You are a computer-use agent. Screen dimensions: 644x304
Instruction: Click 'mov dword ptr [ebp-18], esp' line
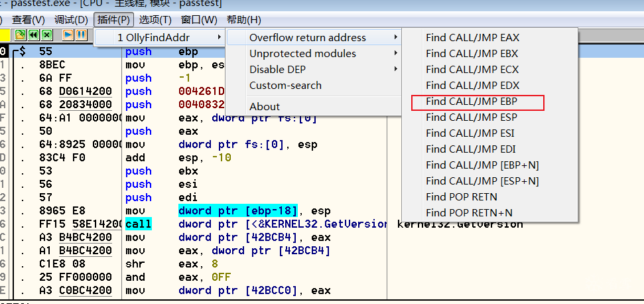tap(228, 211)
